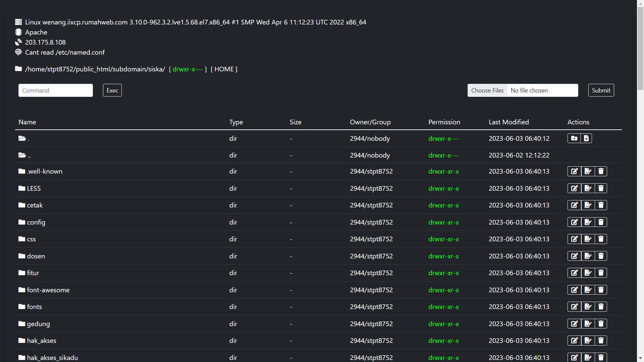Viewport: 644px width, 362px height.
Task: Open the config folder
Action: click(x=36, y=222)
